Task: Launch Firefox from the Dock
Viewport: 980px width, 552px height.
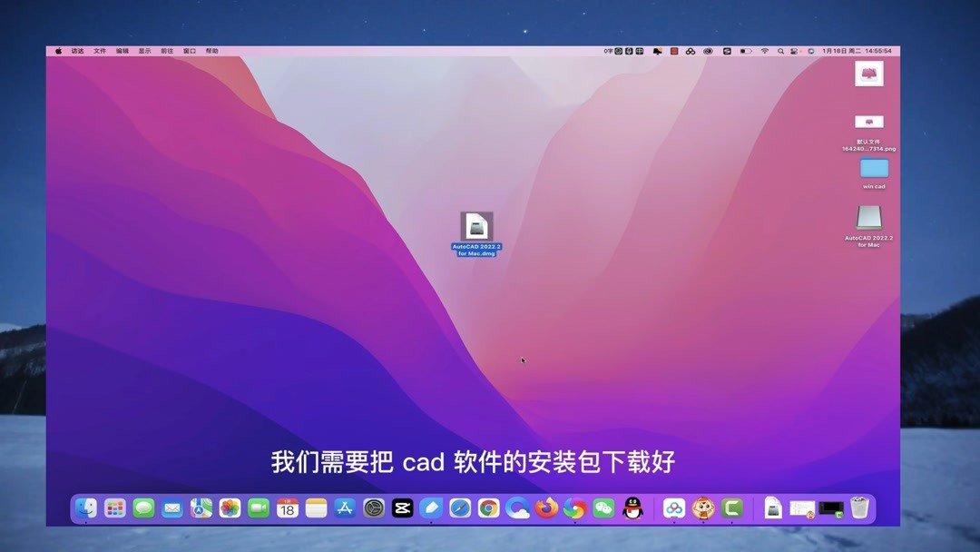Action: pyautogui.click(x=547, y=508)
